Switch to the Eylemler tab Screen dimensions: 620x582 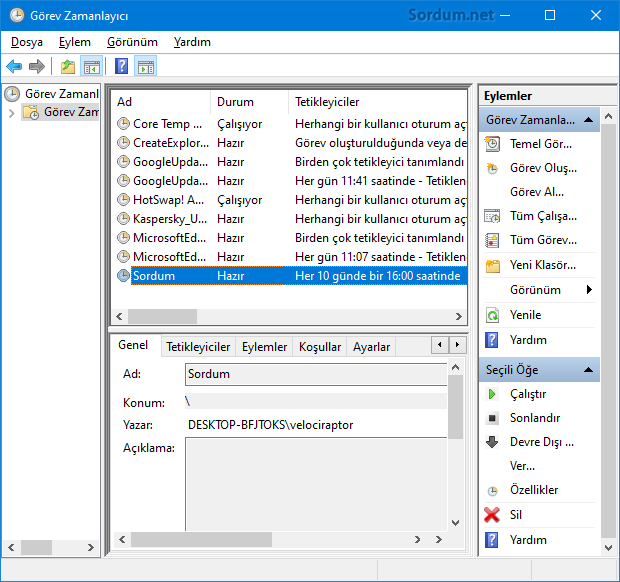(264, 347)
